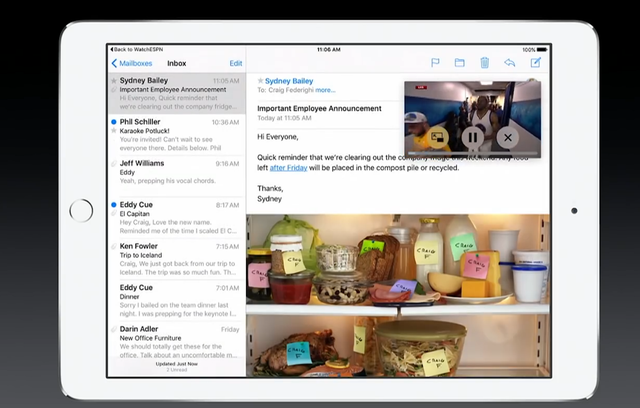Toggle the star next to Sydney Bailey sender
Image resolution: width=640 pixels, height=408 pixels.
pyautogui.click(x=260, y=81)
